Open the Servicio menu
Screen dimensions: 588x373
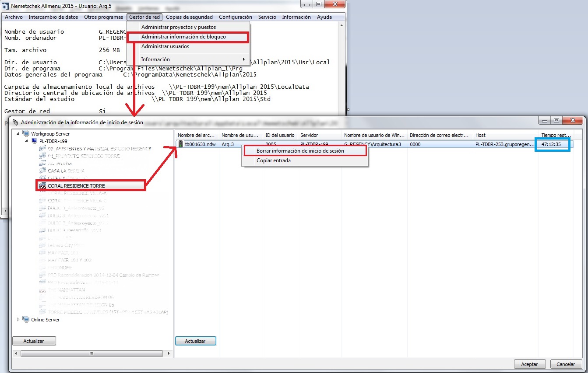[x=267, y=17]
